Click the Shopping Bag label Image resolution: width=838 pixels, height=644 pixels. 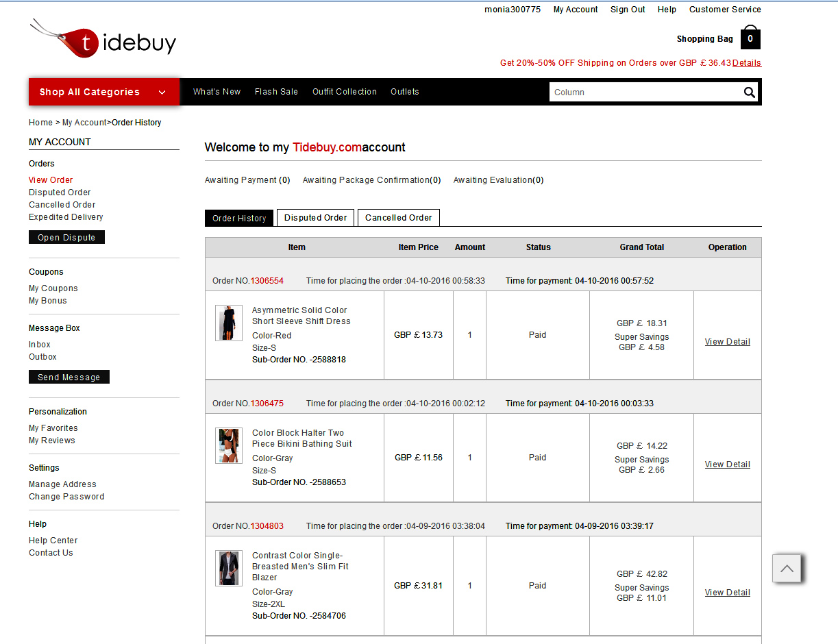[705, 39]
